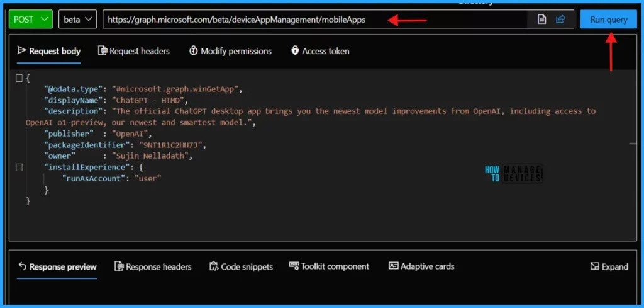Expand the response panel
The width and height of the screenshot is (644, 308).
pos(609,267)
